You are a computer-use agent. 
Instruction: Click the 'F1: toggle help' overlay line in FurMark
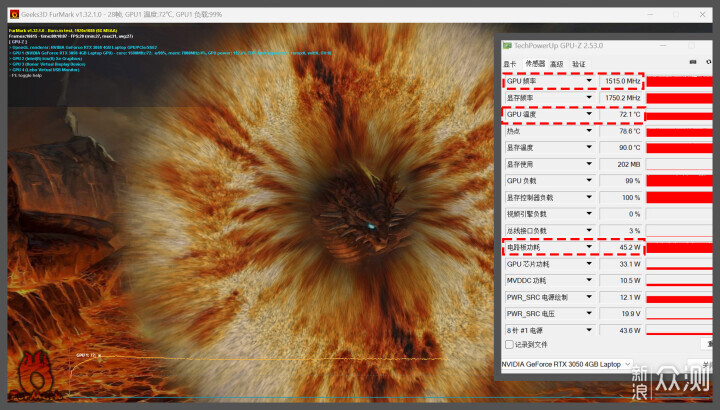(x=26, y=75)
